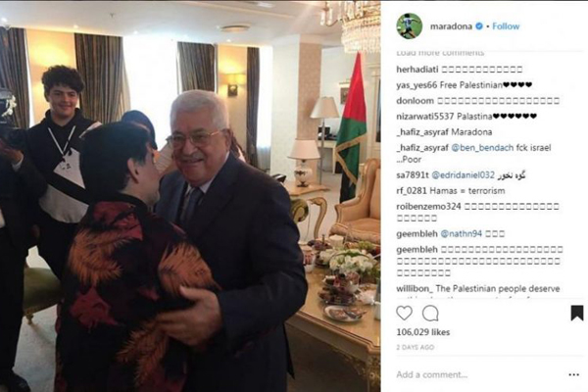Viewport: 588px width, 392px height.
Task: Open the maradona profile picture
Action: coord(410,25)
